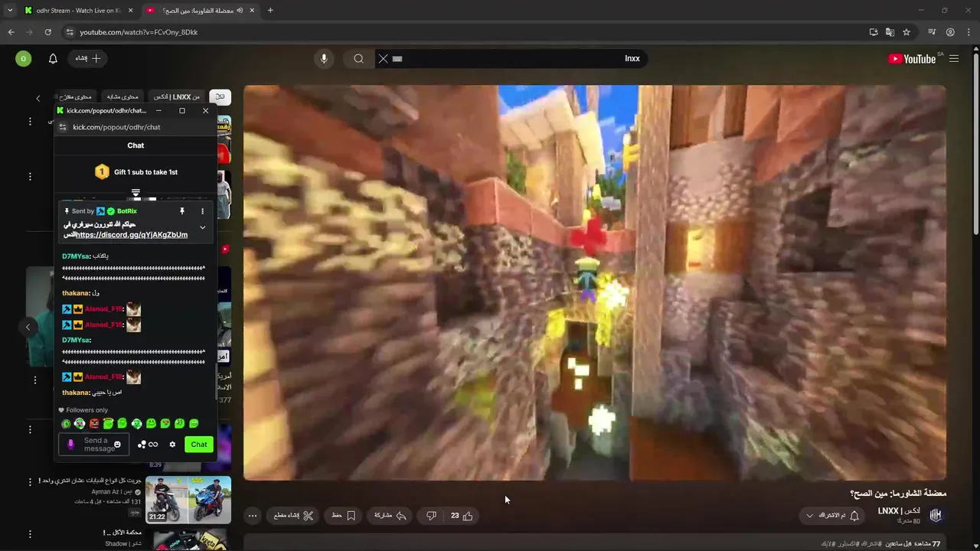Viewport: 980px width, 551px height.
Task: Open Kick popout site info icon
Action: coord(63,127)
